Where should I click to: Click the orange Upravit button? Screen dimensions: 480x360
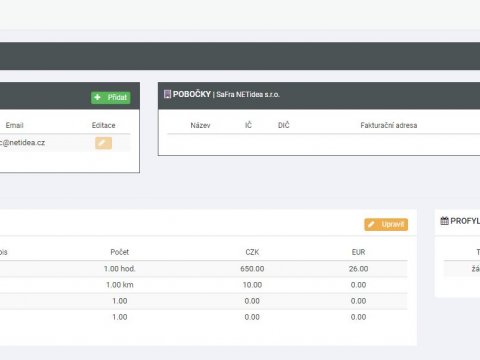[386, 225]
